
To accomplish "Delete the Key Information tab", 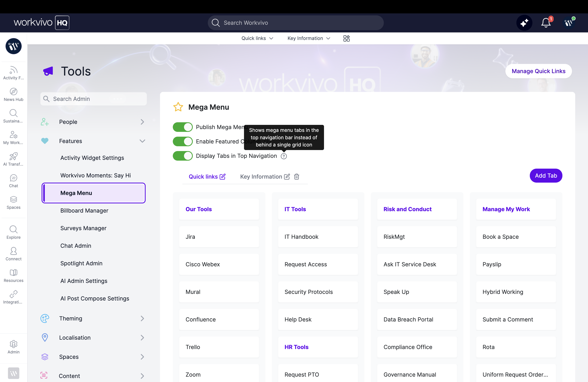I will pyautogui.click(x=296, y=177).
